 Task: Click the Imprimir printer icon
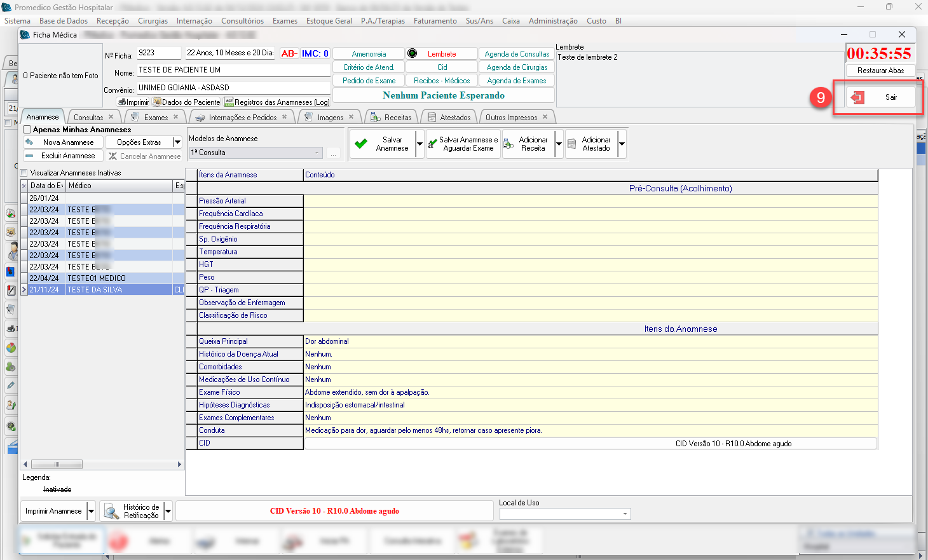coord(122,102)
